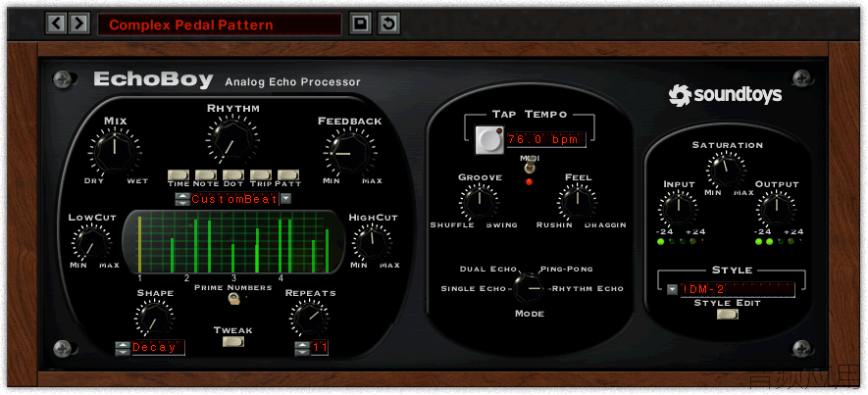This screenshot has height=395, width=868.
Task: Click the Decay shape display
Action: tap(158, 348)
